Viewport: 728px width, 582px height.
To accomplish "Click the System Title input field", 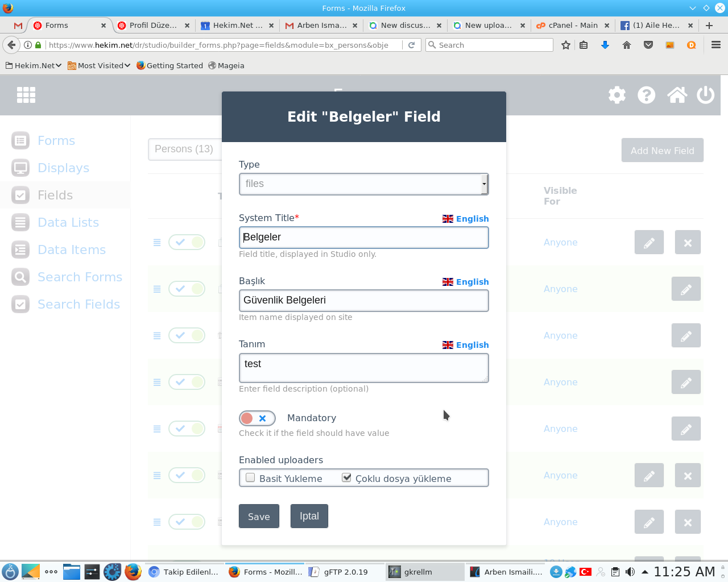I will click(x=363, y=238).
